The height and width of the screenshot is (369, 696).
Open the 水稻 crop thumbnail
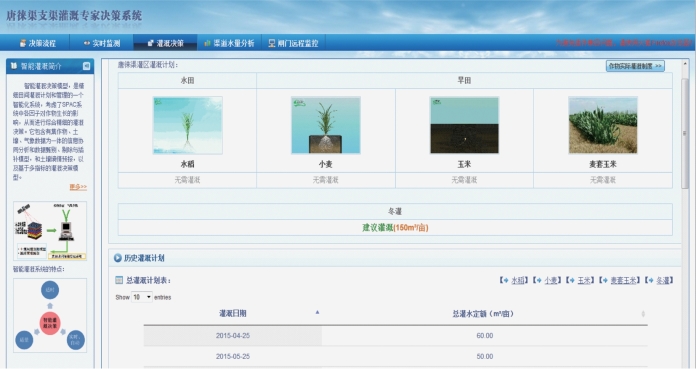[x=187, y=125]
